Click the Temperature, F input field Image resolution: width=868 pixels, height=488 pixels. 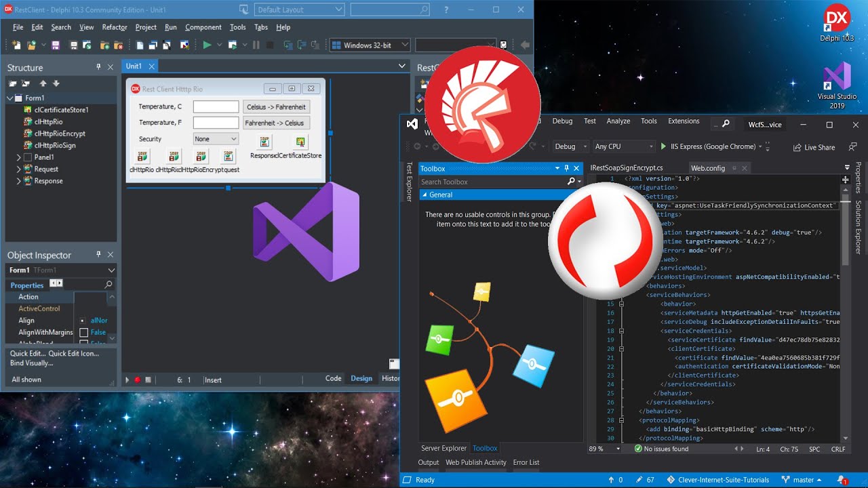coord(216,123)
